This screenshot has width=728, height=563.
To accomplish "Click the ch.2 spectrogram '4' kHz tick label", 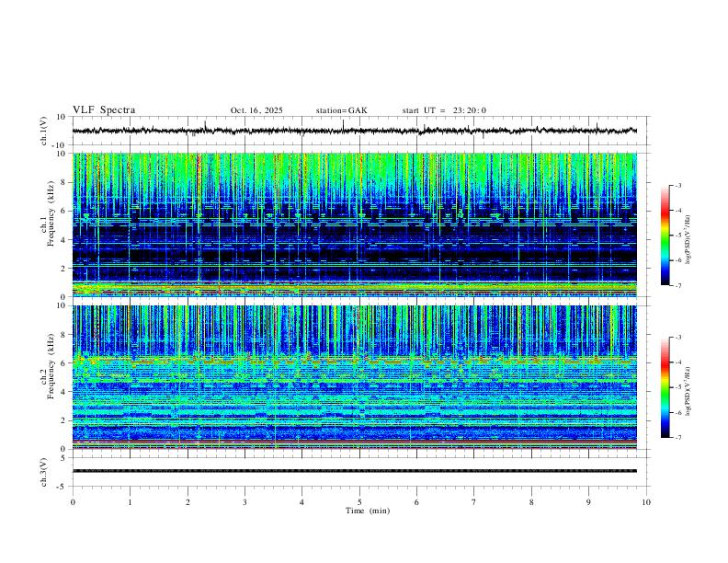I will click(63, 392).
